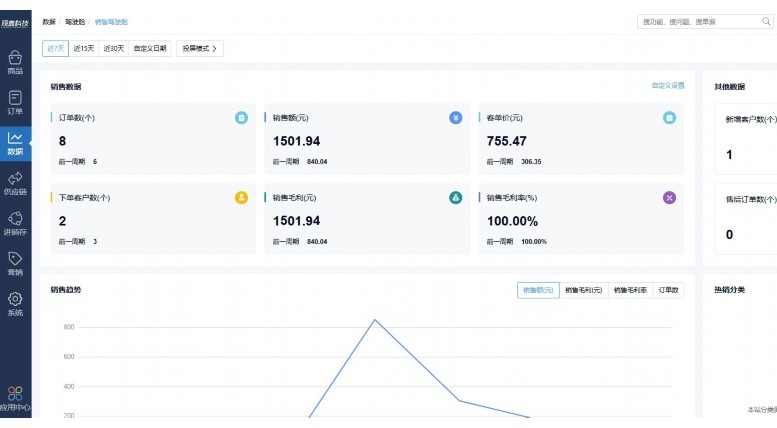Select the 近30天 date range
Image resolution: width=777 pixels, height=428 pixels.
pos(113,49)
